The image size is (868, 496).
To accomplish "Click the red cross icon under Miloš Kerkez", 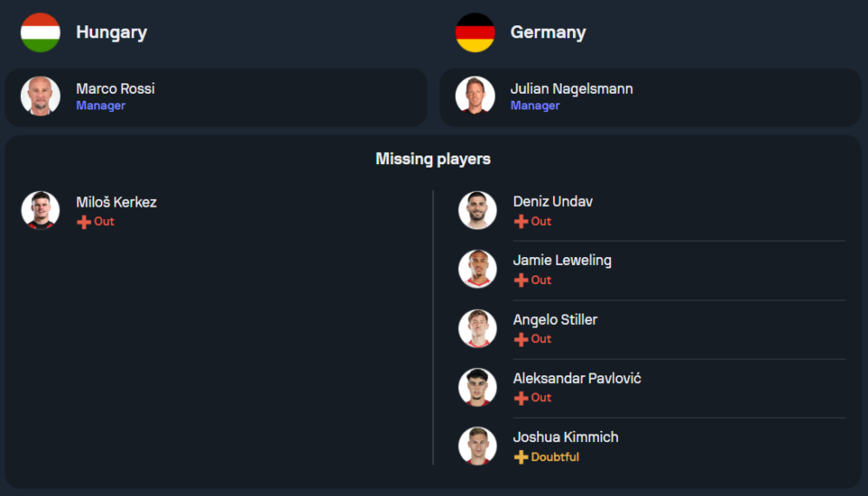I will click(x=84, y=222).
